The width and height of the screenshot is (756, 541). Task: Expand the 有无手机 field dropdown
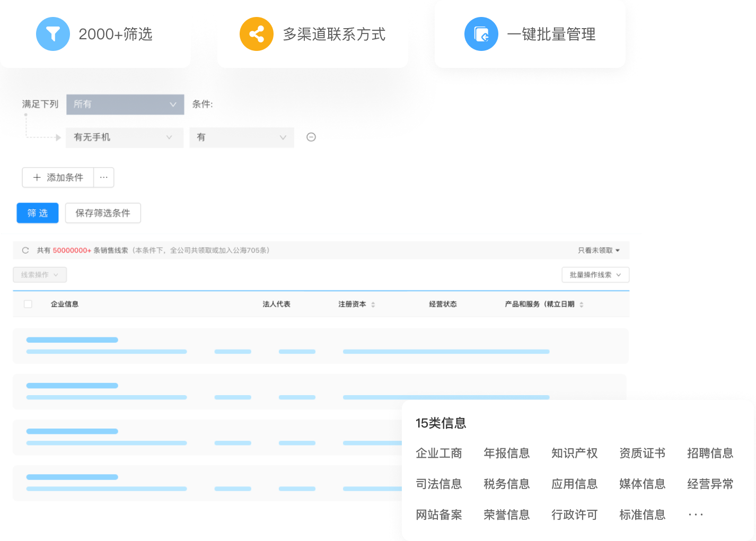(124, 137)
